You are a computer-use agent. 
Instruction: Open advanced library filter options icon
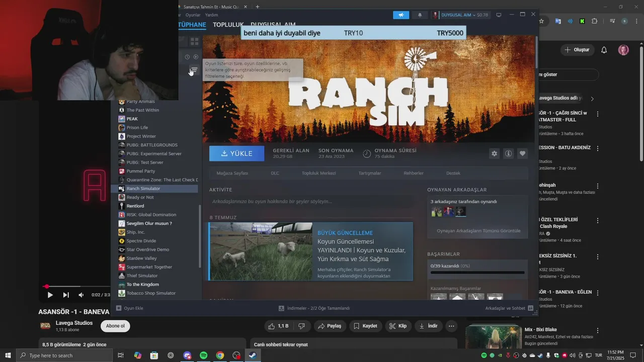pos(194,70)
